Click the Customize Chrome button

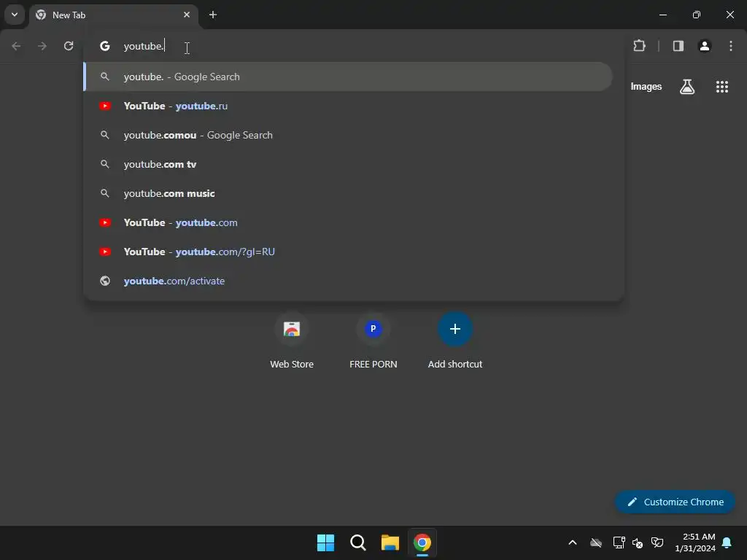675,502
